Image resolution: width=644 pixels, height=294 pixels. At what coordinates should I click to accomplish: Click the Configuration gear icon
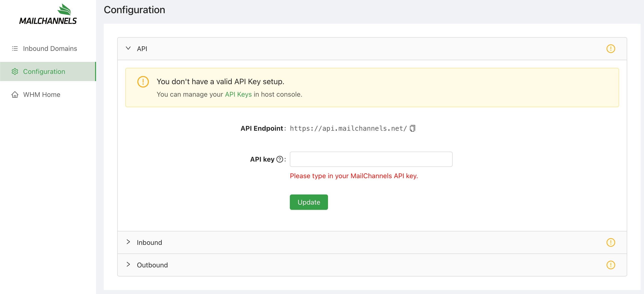click(15, 71)
